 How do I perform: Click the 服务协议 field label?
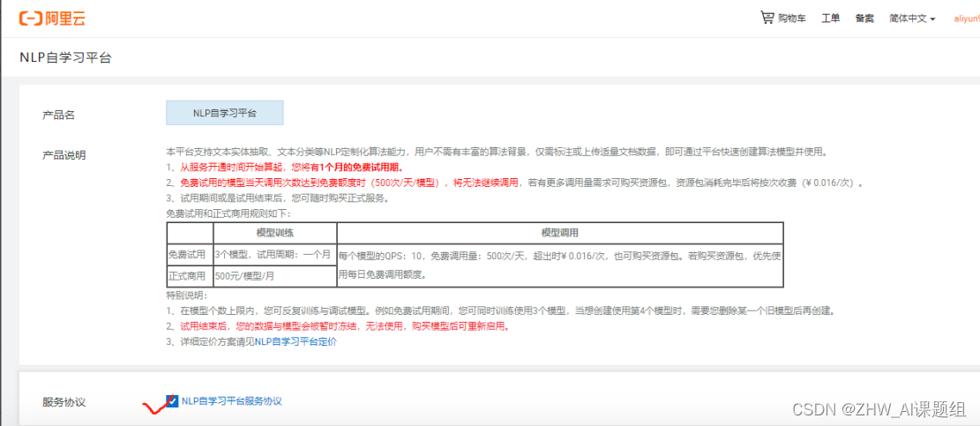pos(64,401)
